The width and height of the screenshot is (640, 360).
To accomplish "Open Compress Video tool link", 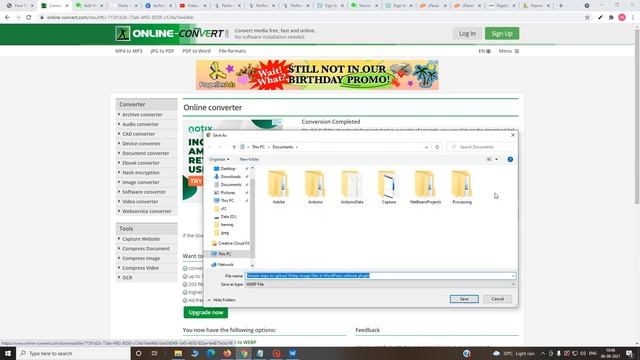I will (140, 268).
